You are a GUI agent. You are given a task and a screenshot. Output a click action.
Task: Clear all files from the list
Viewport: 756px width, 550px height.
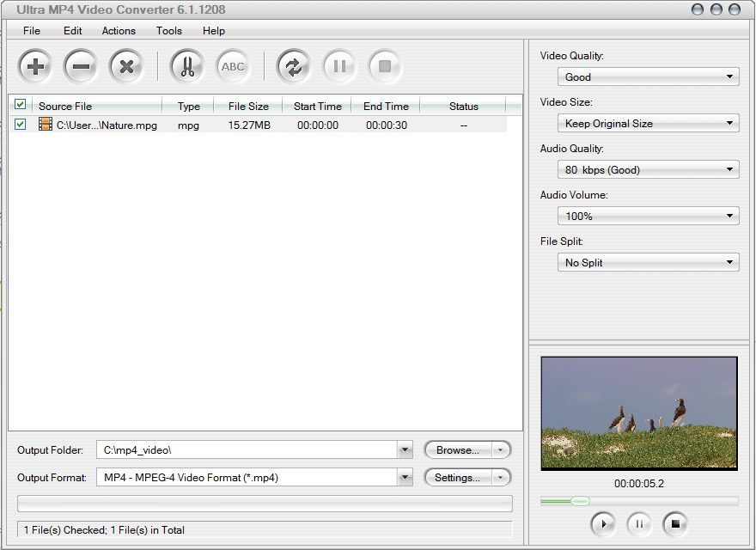(126, 66)
